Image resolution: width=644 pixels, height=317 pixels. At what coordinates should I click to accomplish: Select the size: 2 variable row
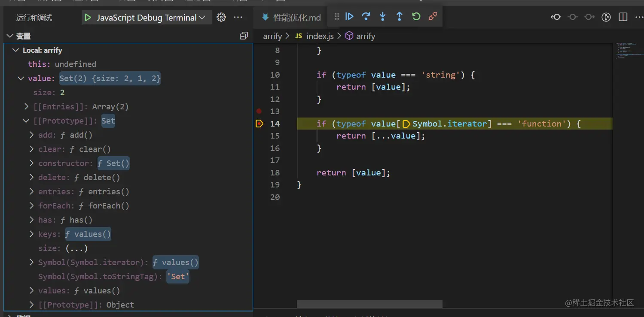coord(128,93)
